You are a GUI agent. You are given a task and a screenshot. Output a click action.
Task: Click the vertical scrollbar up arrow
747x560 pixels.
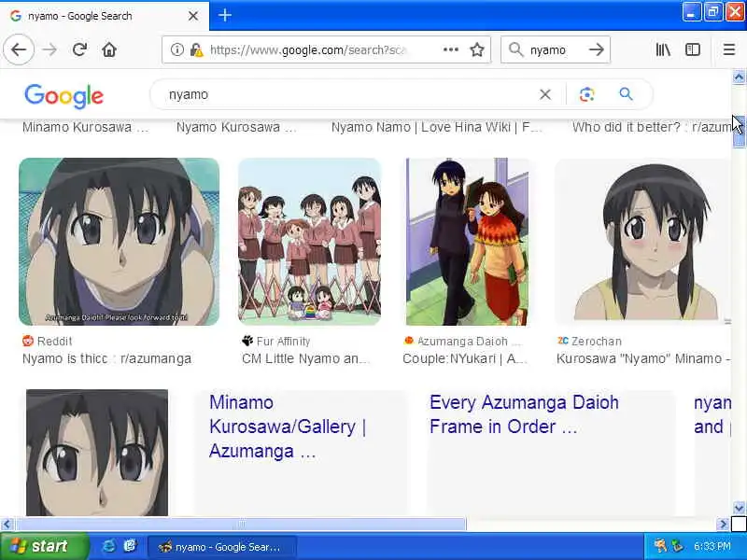click(739, 77)
